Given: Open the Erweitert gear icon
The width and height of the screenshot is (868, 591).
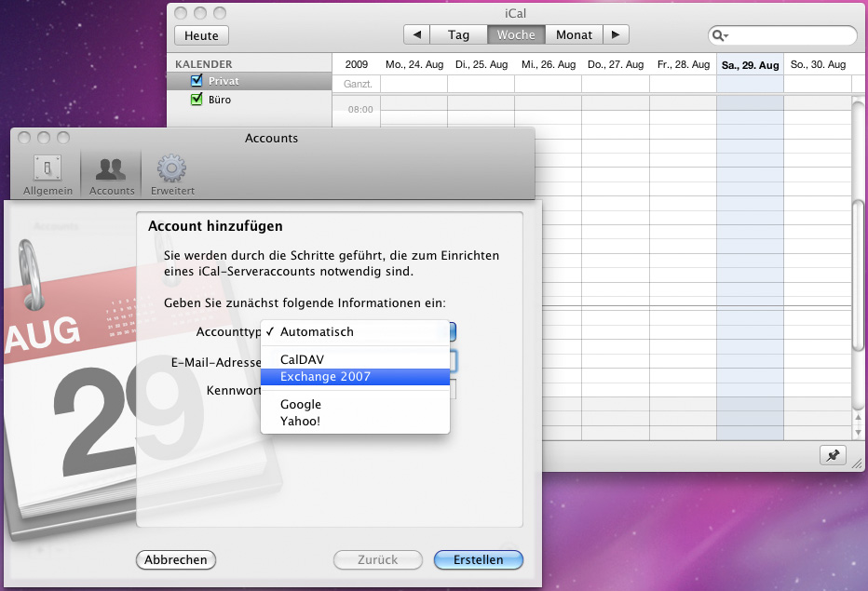Looking at the screenshot, I should (x=172, y=175).
